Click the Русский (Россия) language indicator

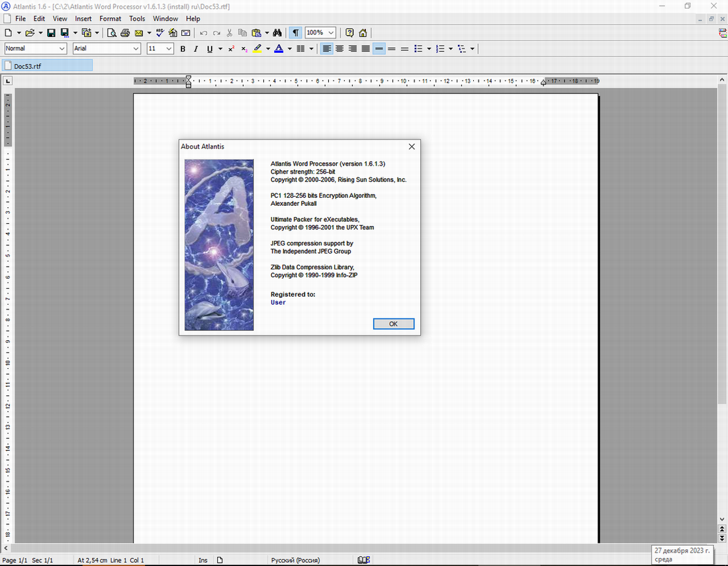point(295,561)
